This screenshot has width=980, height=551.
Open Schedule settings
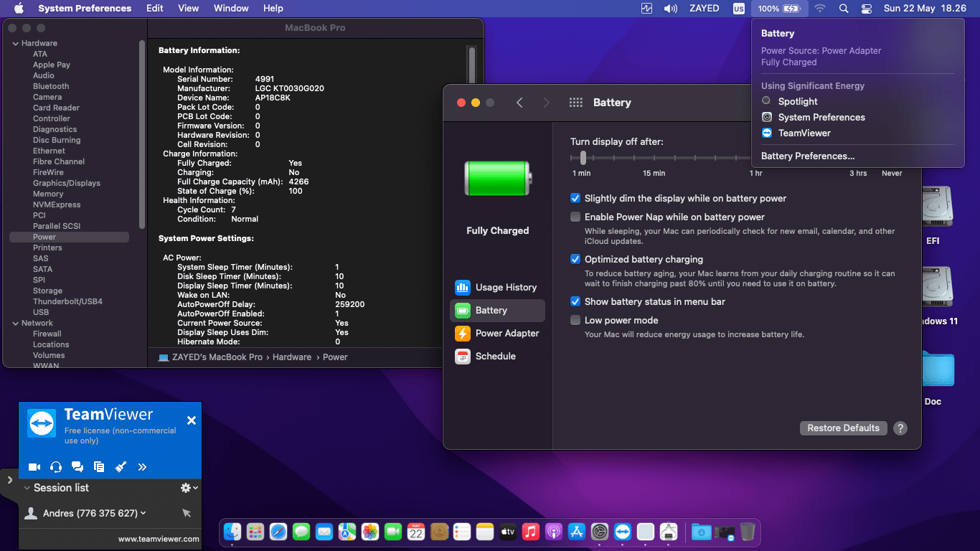click(x=497, y=356)
